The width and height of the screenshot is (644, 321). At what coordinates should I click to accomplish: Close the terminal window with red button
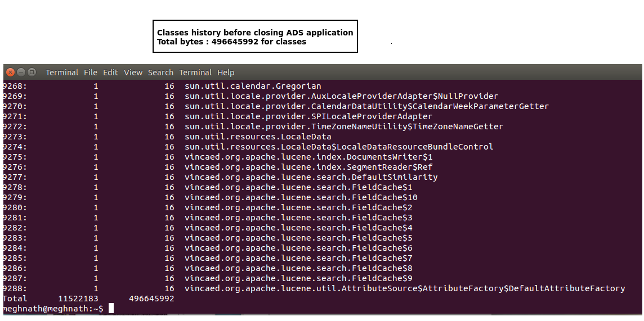pyautogui.click(x=10, y=72)
